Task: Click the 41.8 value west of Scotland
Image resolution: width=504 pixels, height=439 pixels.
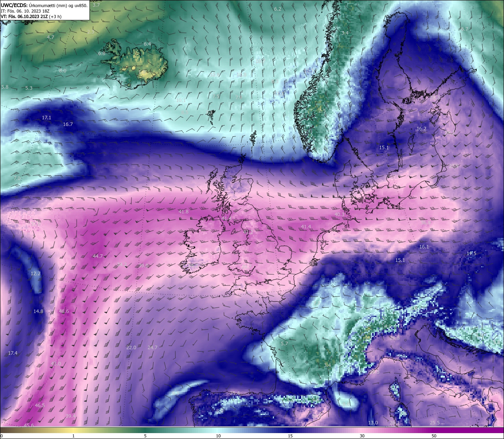Action: pos(183,211)
